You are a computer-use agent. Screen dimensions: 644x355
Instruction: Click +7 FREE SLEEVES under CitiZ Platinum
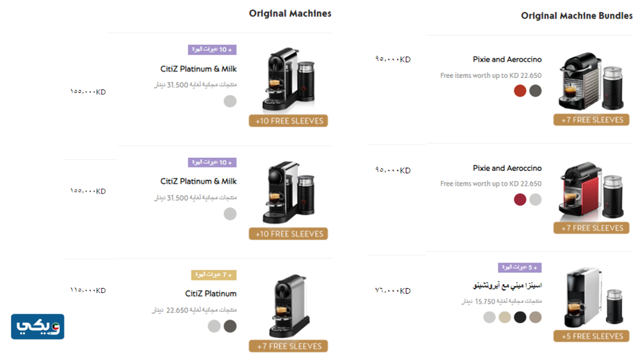pyautogui.click(x=288, y=346)
